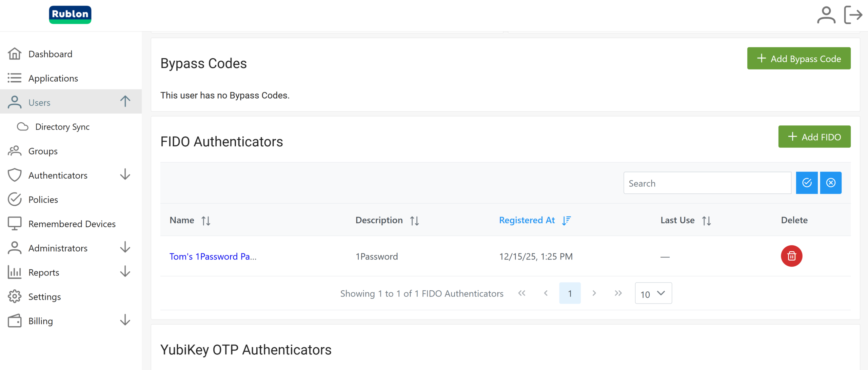The image size is (868, 370).
Task: Open Dashboard from the sidebar
Action: tap(50, 54)
